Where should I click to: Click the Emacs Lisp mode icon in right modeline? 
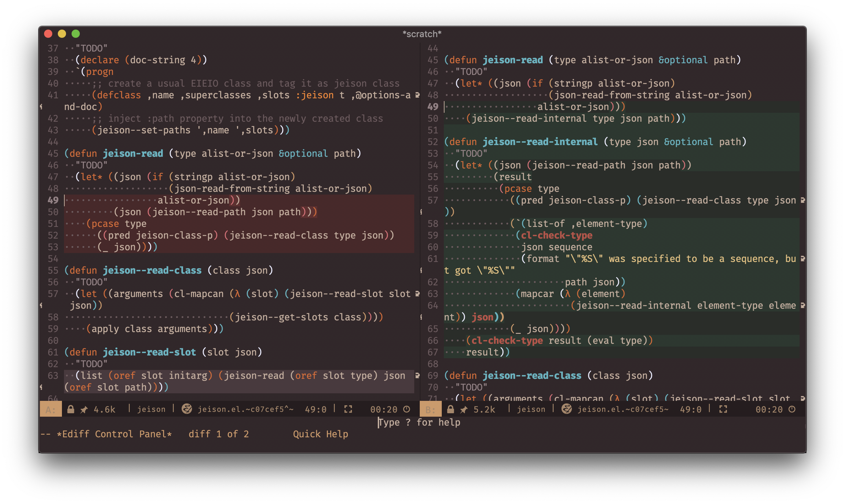tap(567, 409)
